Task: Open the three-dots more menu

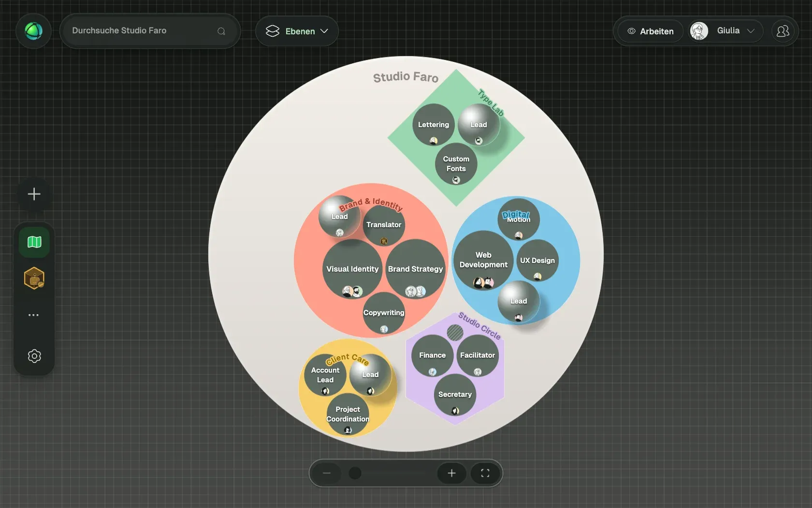Action: [x=33, y=315]
